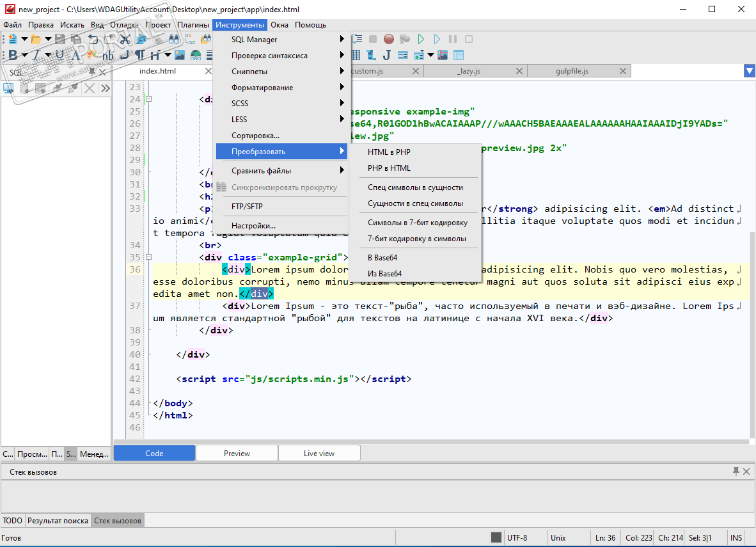The image size is (756, 547).
Task: Click the green Run play icon
Action: tap(421, 40)
